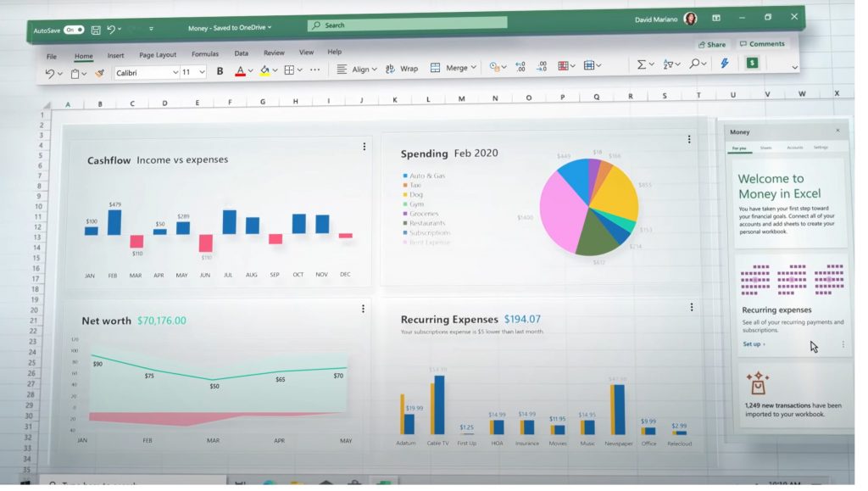Toggle the AutoSave switch
This screenshot has height=491, width=868.
pos(74,30)
